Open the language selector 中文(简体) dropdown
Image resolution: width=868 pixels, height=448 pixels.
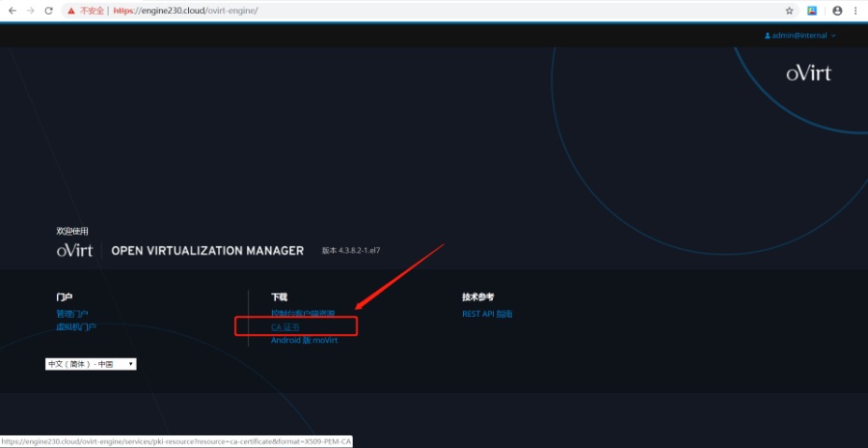(x=91, y=364)
